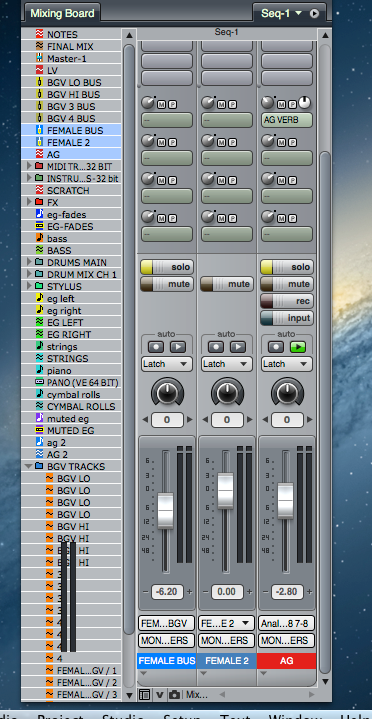Click the AG 2 audio track icon
372x719 pixels.
(39, 454)
